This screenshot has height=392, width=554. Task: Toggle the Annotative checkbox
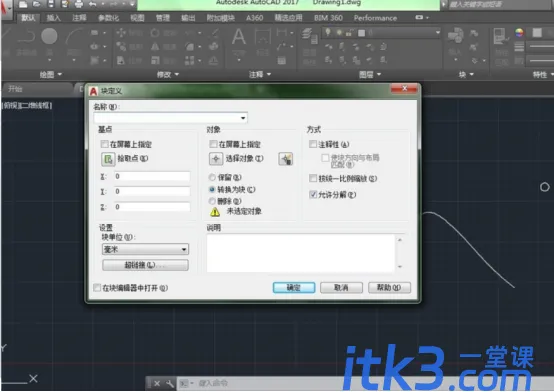(313, 144)
